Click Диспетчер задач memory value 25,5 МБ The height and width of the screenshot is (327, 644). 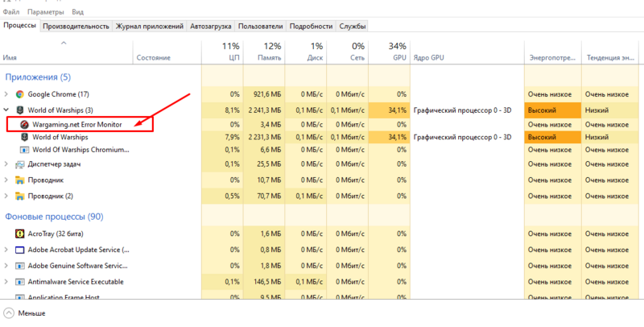click(269, 164)
